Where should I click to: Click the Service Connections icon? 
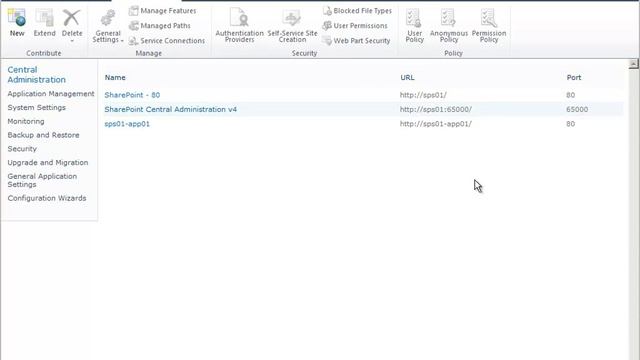point(133,41)
